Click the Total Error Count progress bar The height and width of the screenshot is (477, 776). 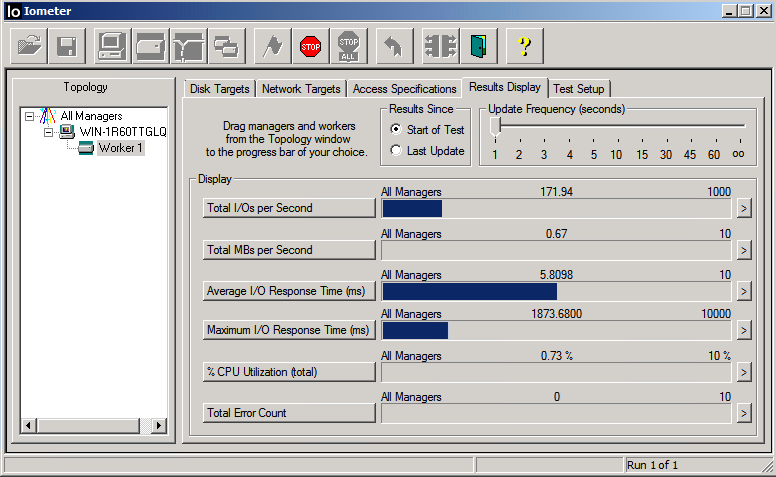(x=556, y=414)
